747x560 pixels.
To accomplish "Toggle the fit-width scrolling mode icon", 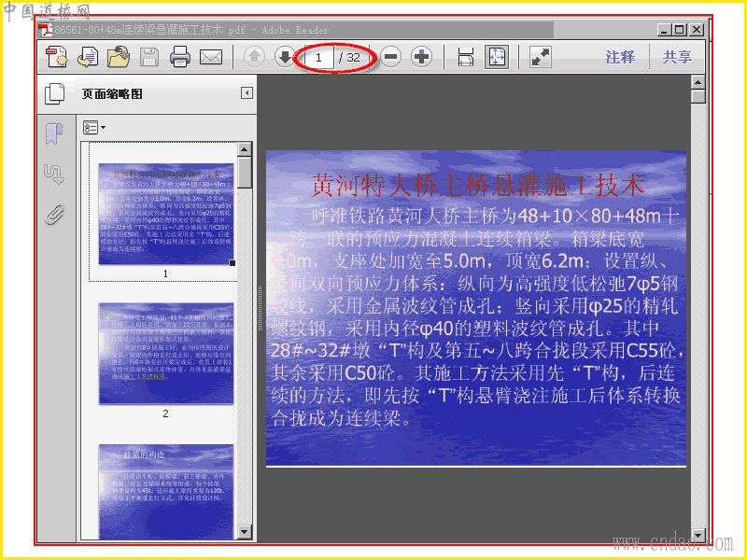I will pos(465,57).
